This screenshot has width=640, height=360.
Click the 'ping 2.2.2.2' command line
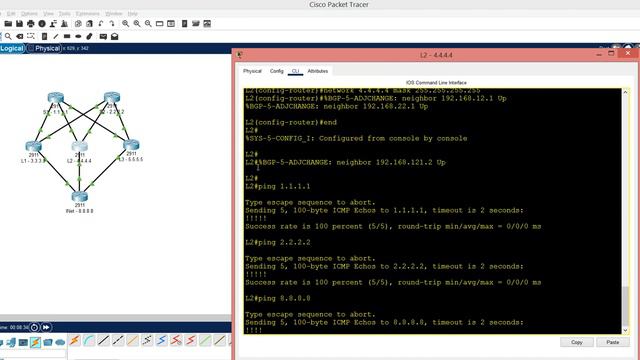[x=278, y=242]
